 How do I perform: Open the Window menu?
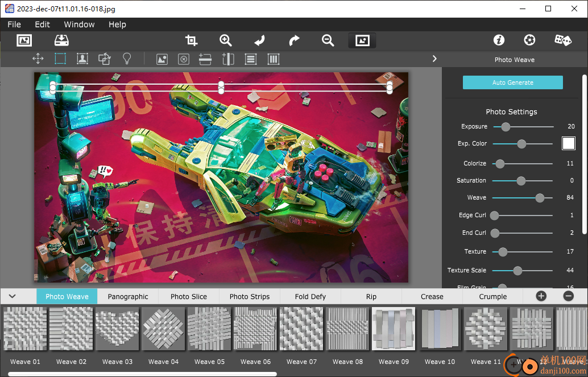(79, 24)
